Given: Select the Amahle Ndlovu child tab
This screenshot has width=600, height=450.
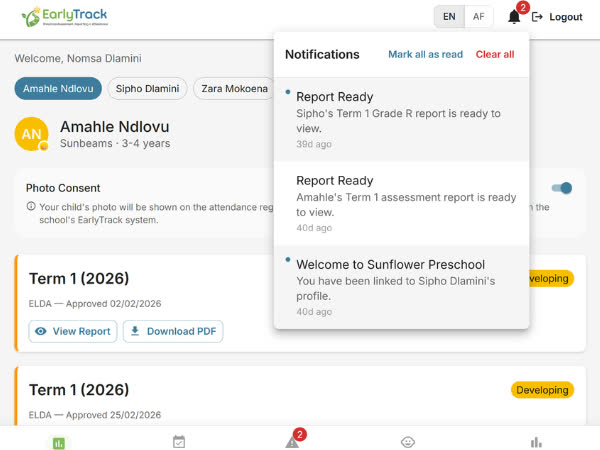Looking at the screenshot, I should coord(58,88).
